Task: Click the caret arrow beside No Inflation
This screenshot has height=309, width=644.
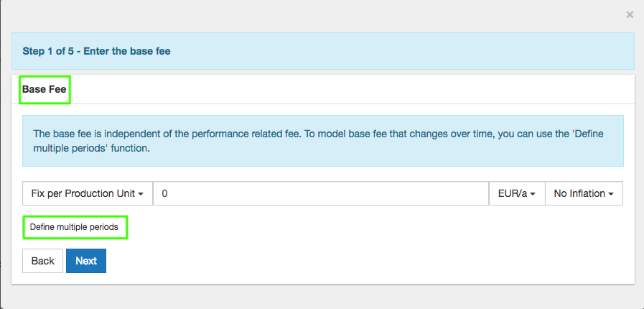Action: pyautogui.click(x=611, y=194)
